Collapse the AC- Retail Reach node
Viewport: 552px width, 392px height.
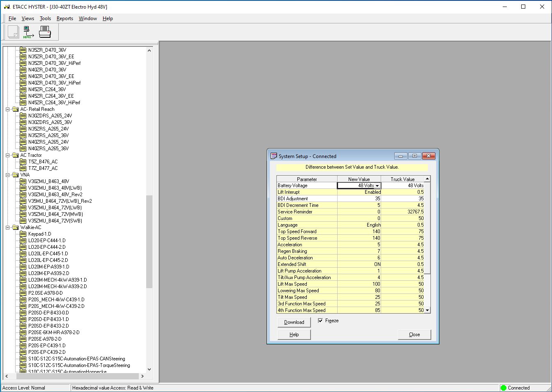(x=8, y=109)
